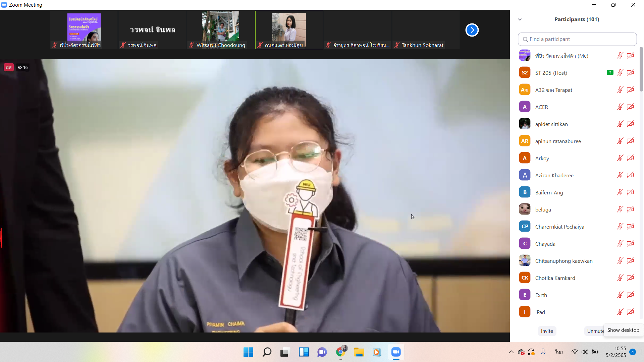Screen dimensions: 644x362
Task: Click the live viewer count eye icon
Action: (20, 67)
